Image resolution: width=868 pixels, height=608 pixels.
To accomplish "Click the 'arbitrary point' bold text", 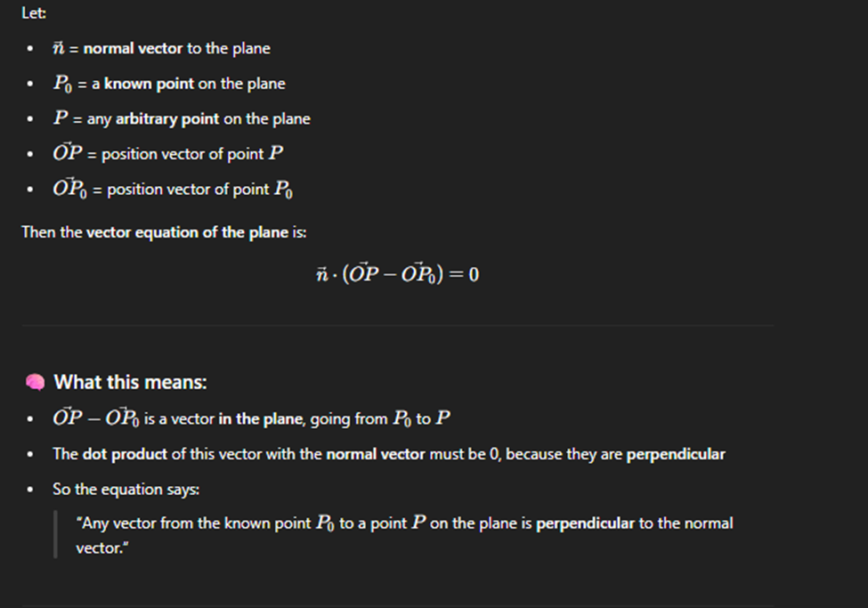I will (167, 118).
